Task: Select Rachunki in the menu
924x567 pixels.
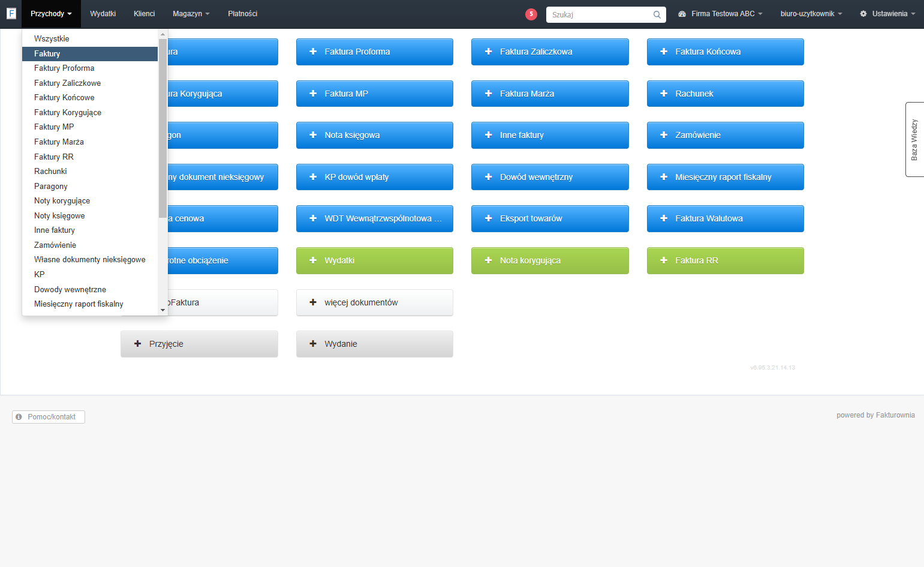Action: click(90, 171)
